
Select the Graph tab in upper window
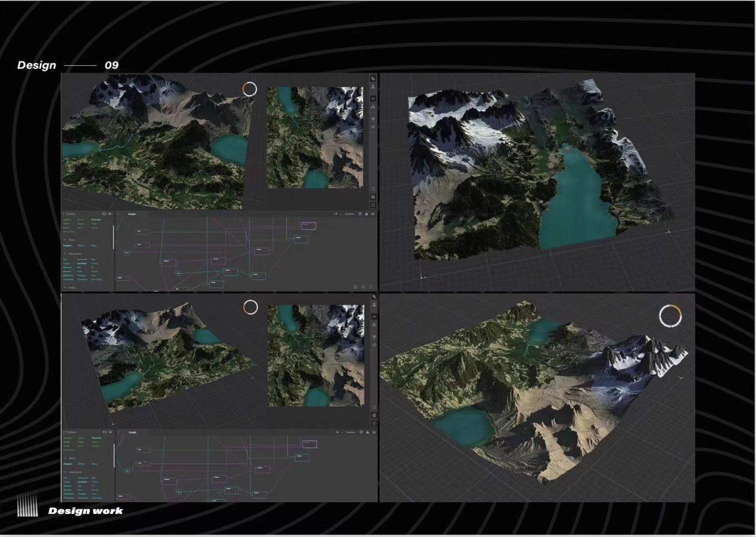pos(132,214)
